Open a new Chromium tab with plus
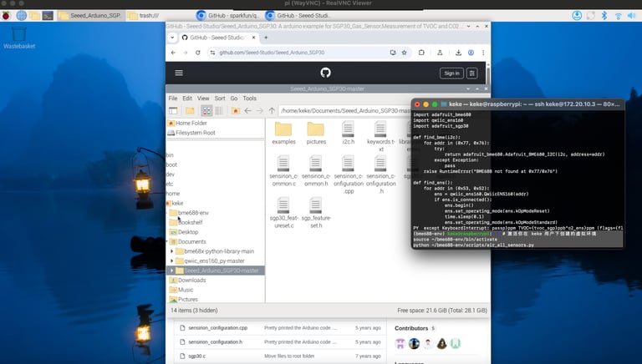Screen dimensions: 642x364 tap(266, 38)
